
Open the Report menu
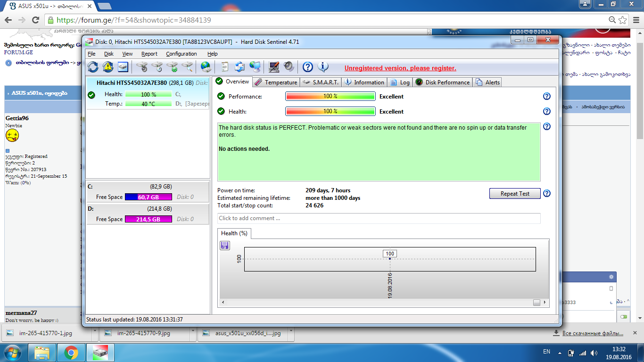[x=149, y=54]
